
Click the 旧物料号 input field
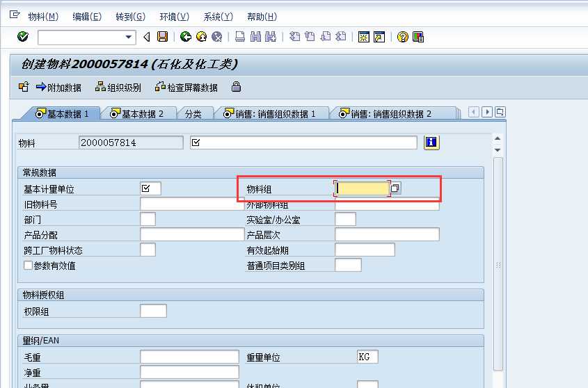tap(192, 204)
